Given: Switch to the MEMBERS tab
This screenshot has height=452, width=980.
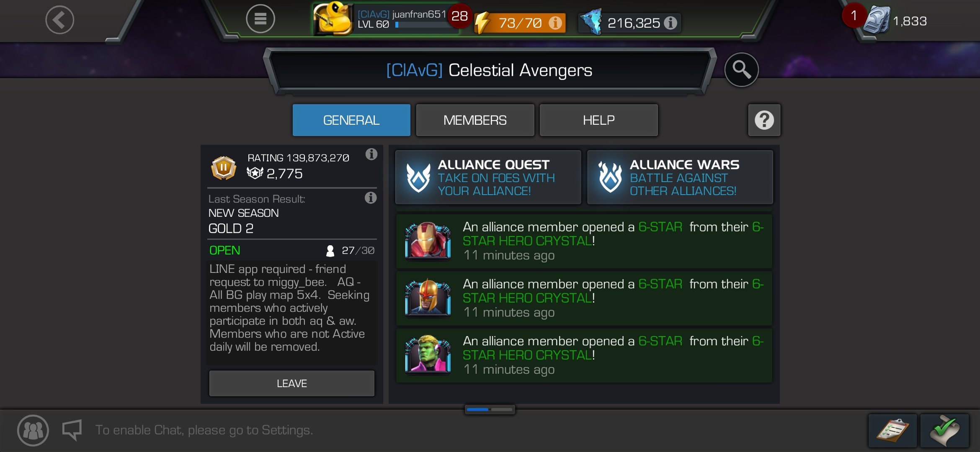Looking at the screenshot, I should (475, 121).
